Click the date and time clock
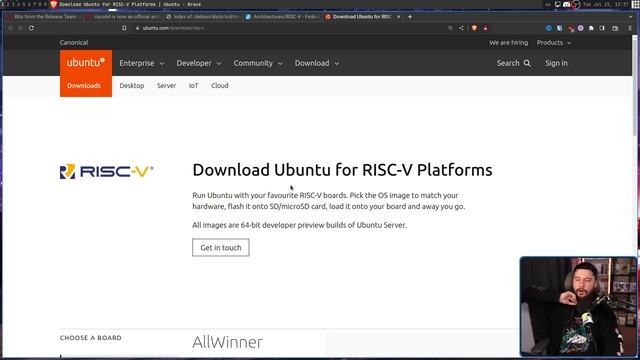This screenshot has height=360, width=640. (x=606, y=4)
